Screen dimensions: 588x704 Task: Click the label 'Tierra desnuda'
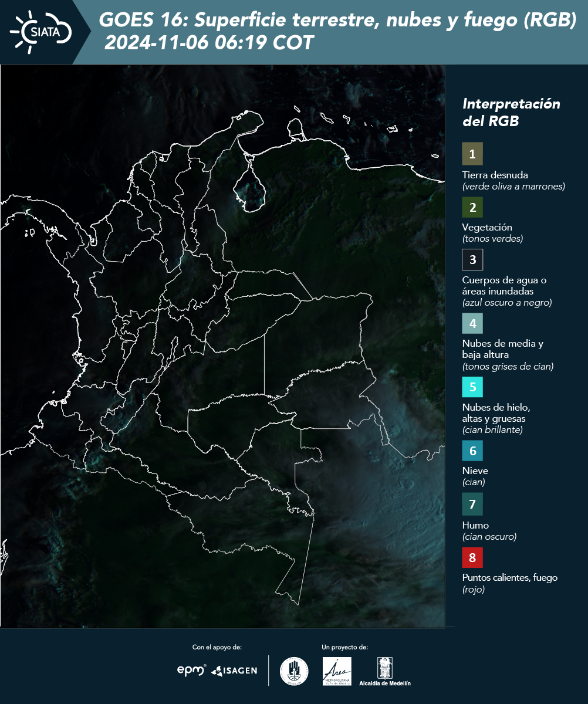[495, 175]
